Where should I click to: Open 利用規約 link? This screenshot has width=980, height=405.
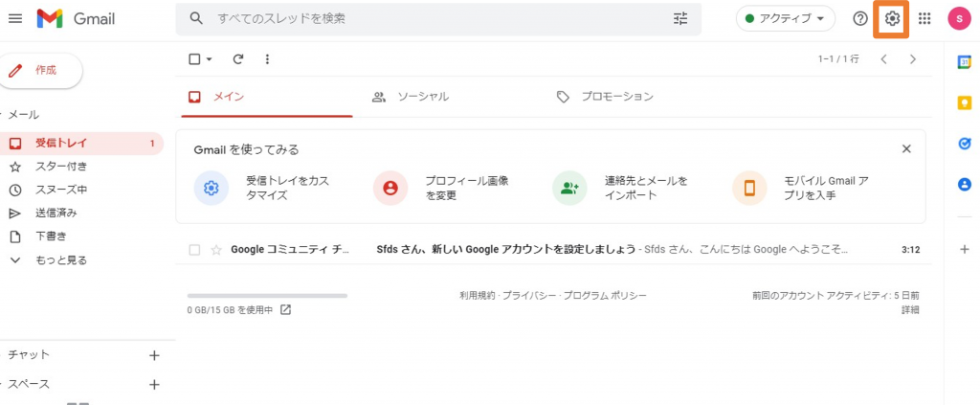[x=478, y=296]
